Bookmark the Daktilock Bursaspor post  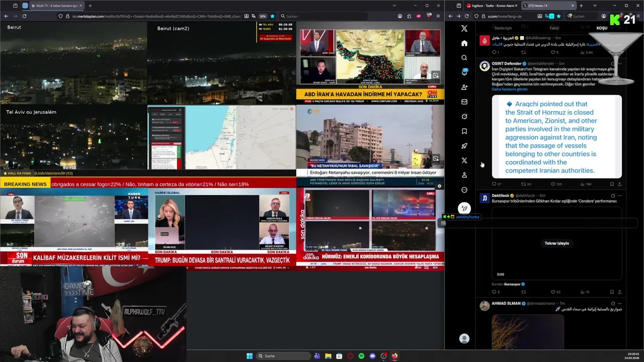point(612,292)
